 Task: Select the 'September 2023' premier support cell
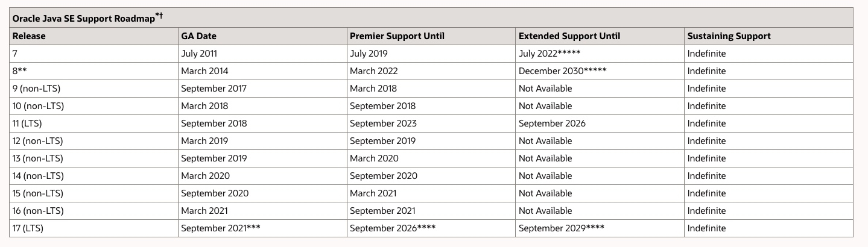click(383, 123)
